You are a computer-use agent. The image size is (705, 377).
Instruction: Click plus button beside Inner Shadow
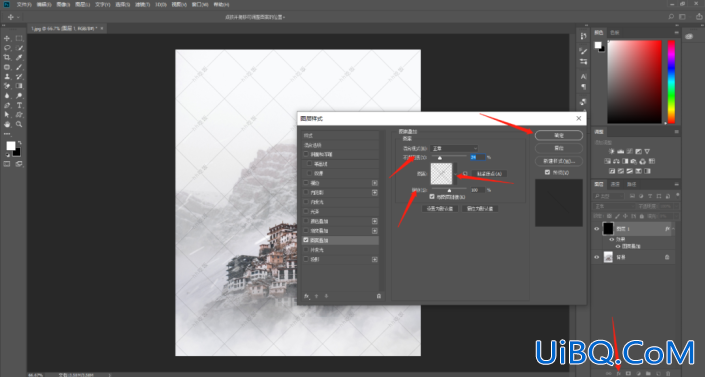point(375,193)
